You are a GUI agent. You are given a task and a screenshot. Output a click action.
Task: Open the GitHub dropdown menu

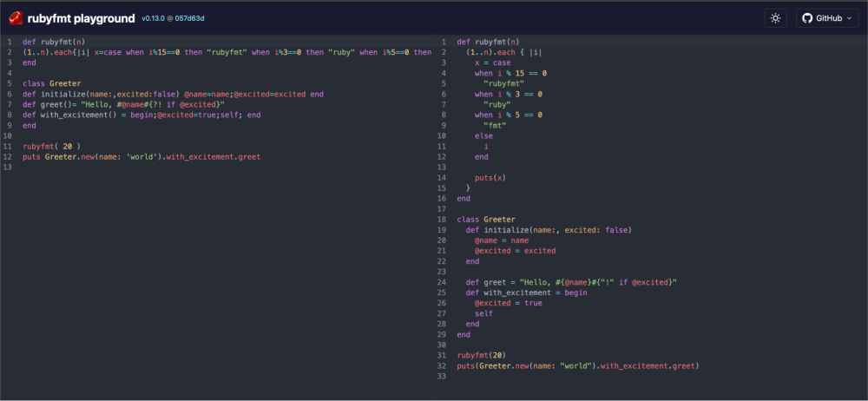coord(827,18)
